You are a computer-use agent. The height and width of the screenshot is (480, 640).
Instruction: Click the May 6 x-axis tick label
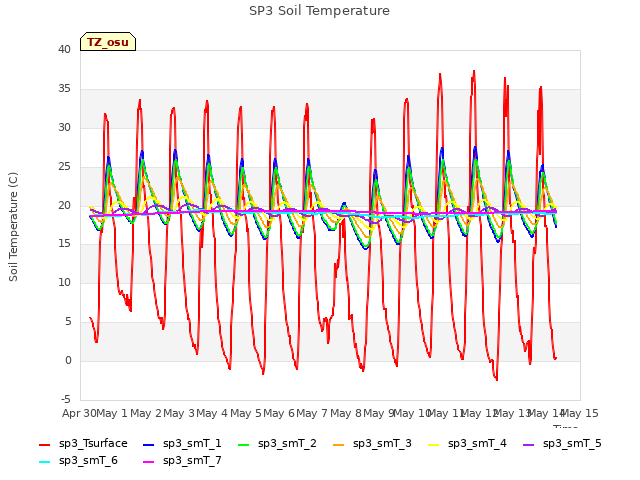[279, 413]
